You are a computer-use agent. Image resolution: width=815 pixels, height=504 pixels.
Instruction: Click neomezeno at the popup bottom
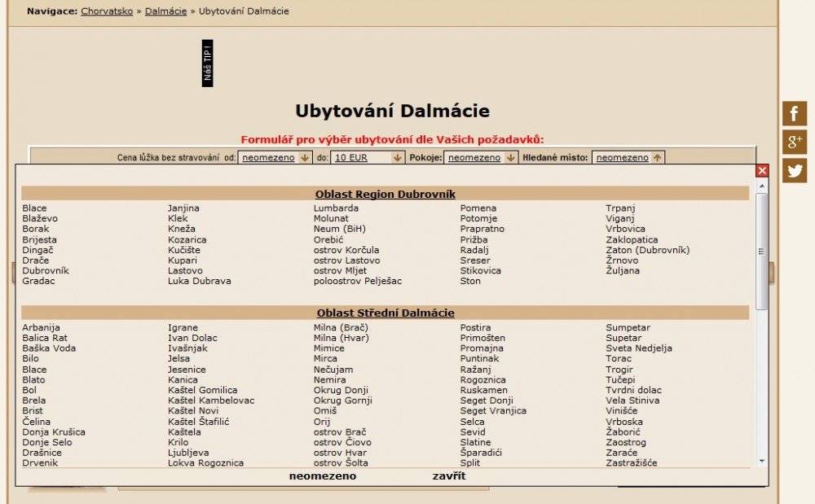click(323, 476)
